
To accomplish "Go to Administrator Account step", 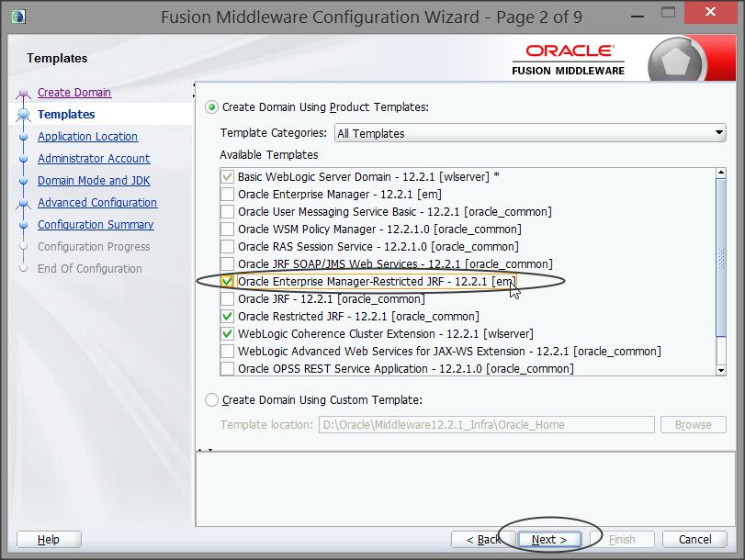I will tap(94, 159).
